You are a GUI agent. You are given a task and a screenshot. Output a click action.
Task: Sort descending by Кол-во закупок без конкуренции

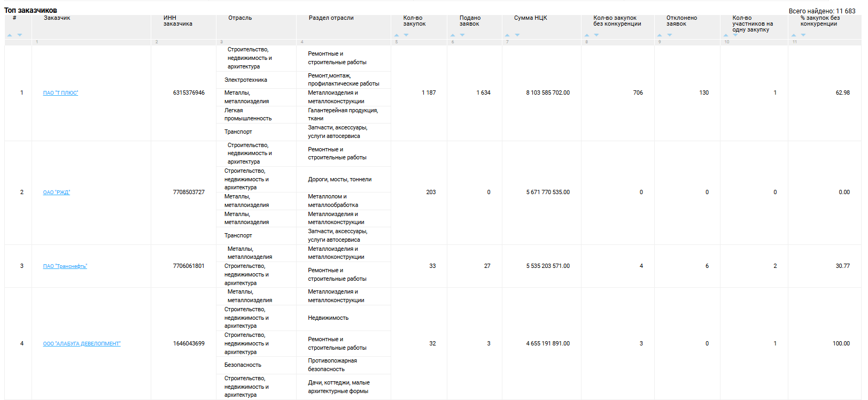(x=596, y=35)
